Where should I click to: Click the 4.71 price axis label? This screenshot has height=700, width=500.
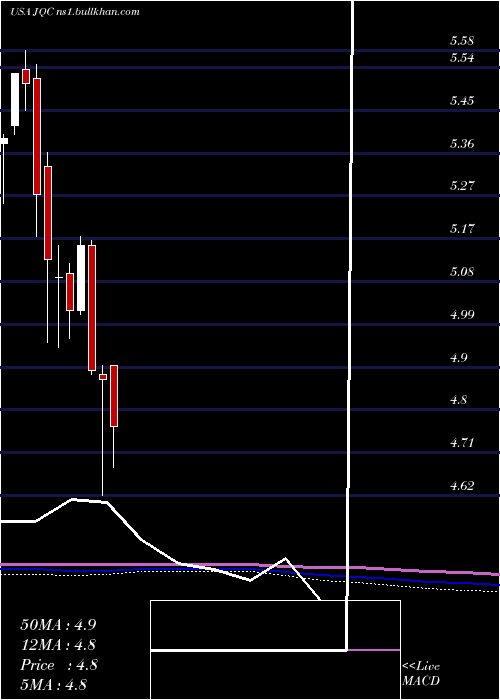tap(462, 443)
